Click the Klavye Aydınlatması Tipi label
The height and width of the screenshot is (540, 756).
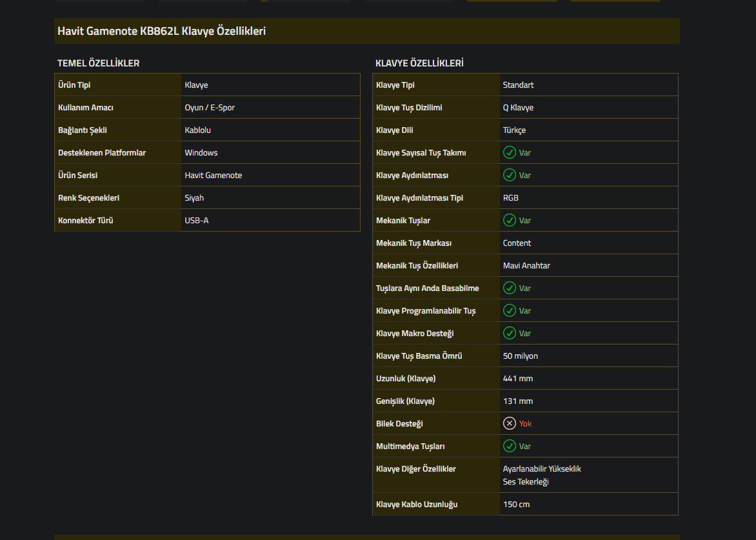tap(419, 197)
